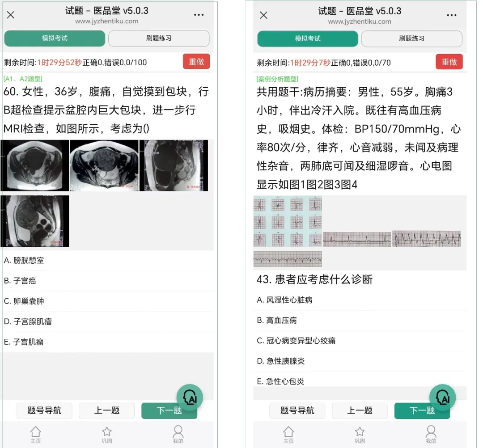Open the 12-lead ECG grid image
Viewport: 483px width, 448px height.
point(288,221)
